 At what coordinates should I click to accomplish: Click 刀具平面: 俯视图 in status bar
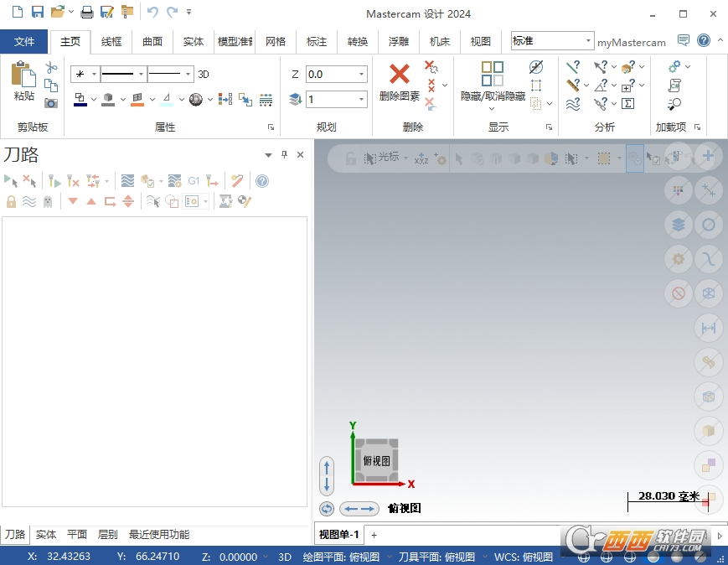pos(437,557)
